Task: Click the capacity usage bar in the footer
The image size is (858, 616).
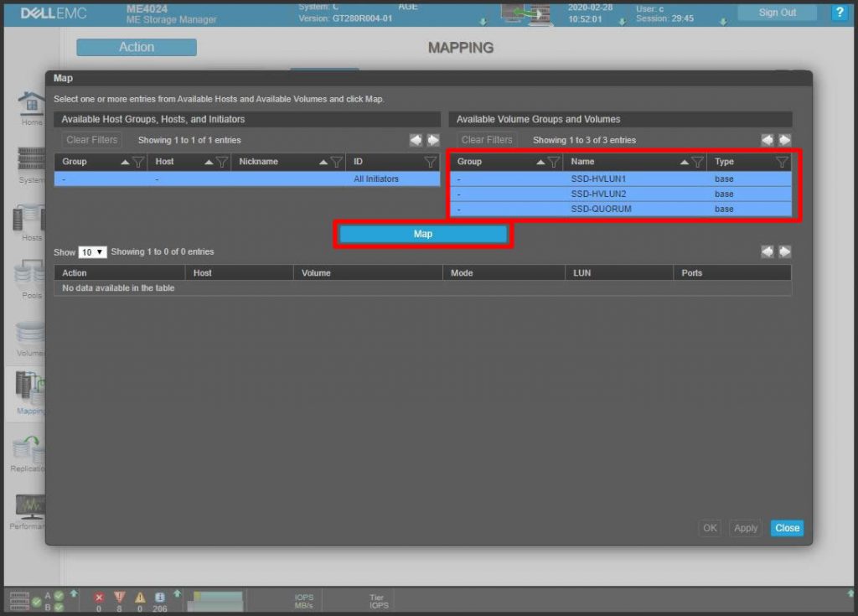Action: pos(215,601)
